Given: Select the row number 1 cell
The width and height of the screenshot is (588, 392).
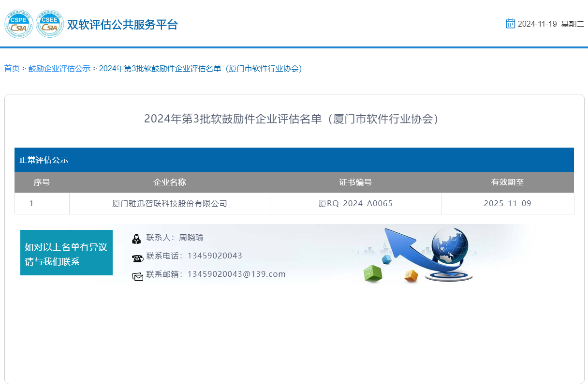Looking at the screenshot, I should click(42, 203).
